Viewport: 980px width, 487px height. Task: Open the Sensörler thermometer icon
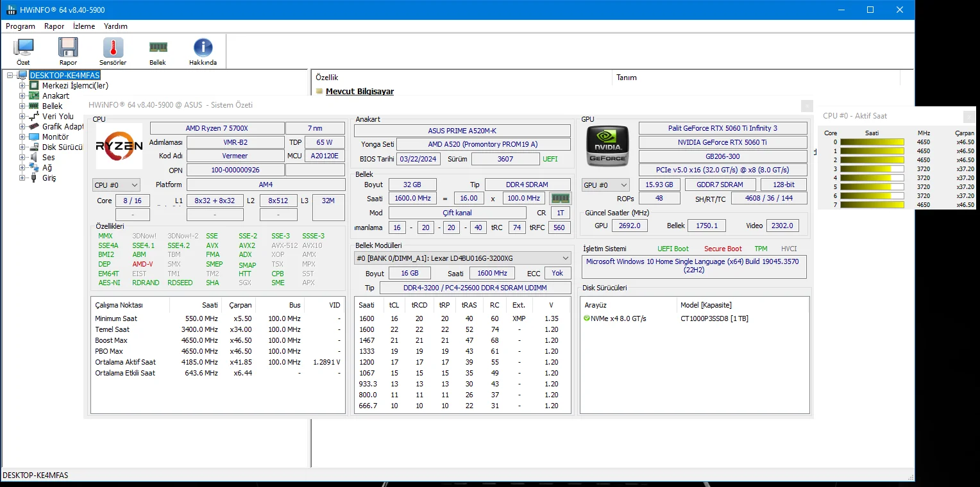pyautogui.click(x=113, y=48)
